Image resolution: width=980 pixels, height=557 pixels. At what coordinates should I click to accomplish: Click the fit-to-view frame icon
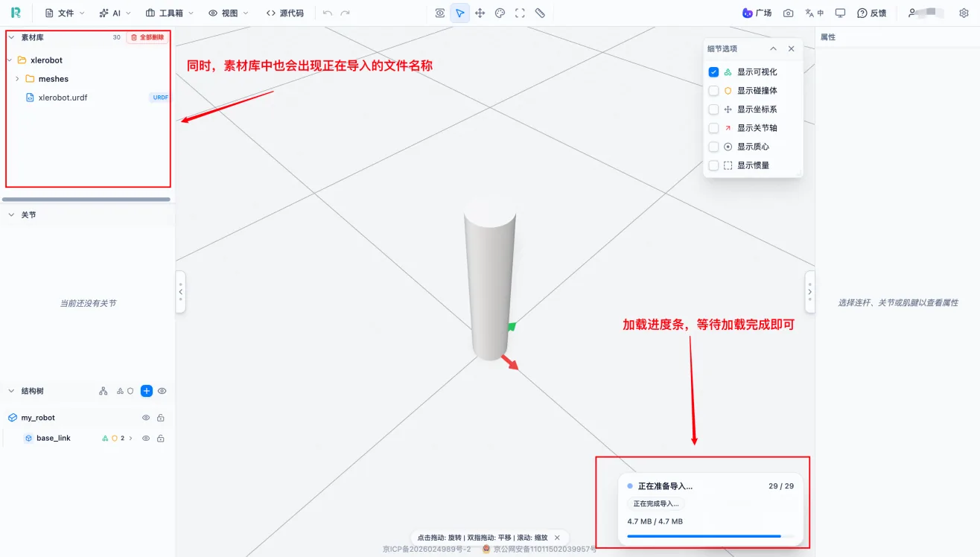click(x=520, y=13)
